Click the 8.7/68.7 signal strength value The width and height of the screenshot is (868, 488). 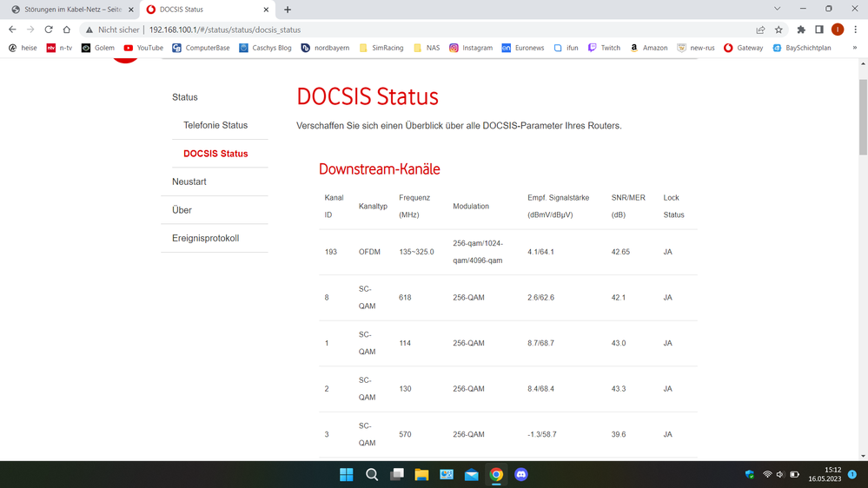click(540, 343)
